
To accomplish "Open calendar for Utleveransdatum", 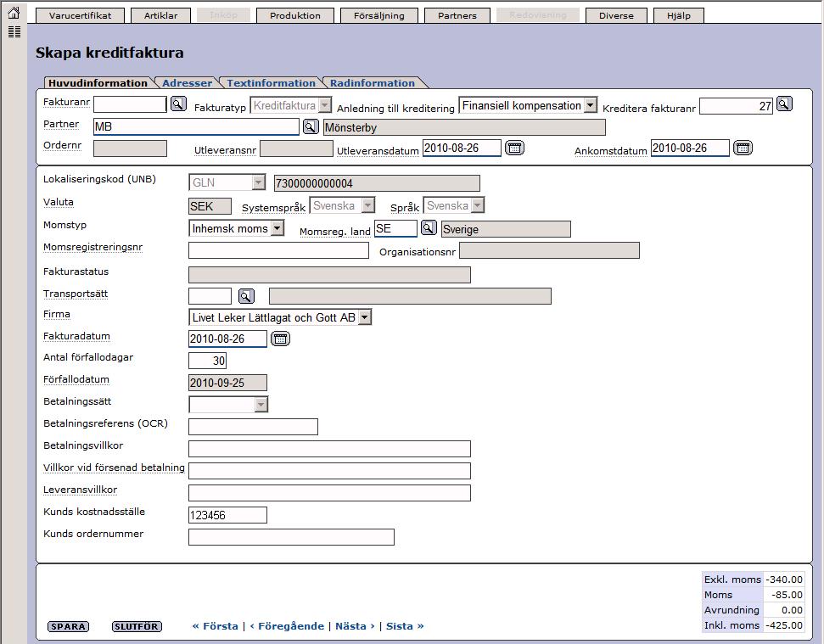I will [x=514, y=148].
